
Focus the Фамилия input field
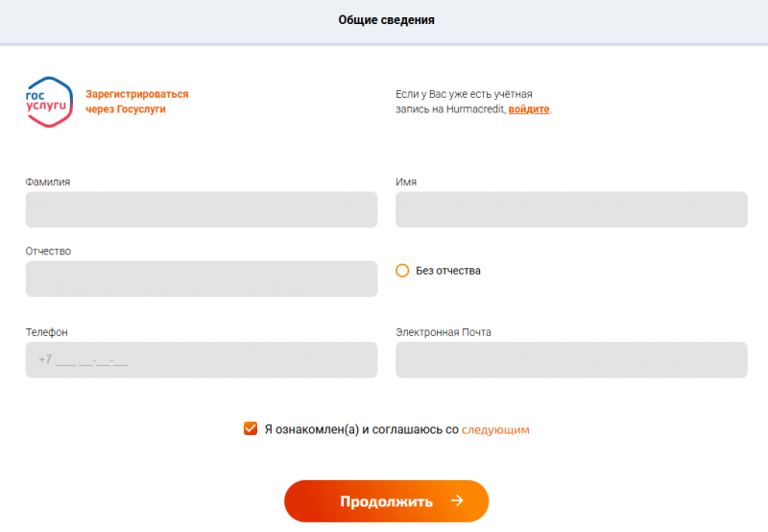click(x=202, y=209)
